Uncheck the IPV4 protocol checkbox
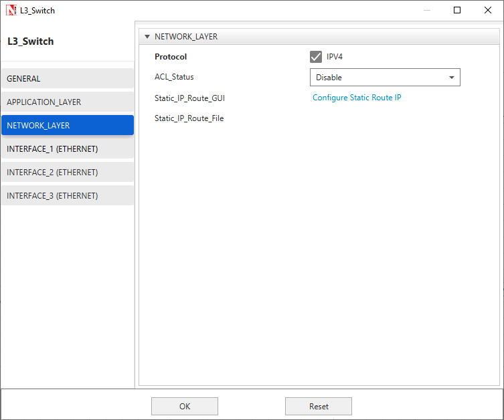 316,57
